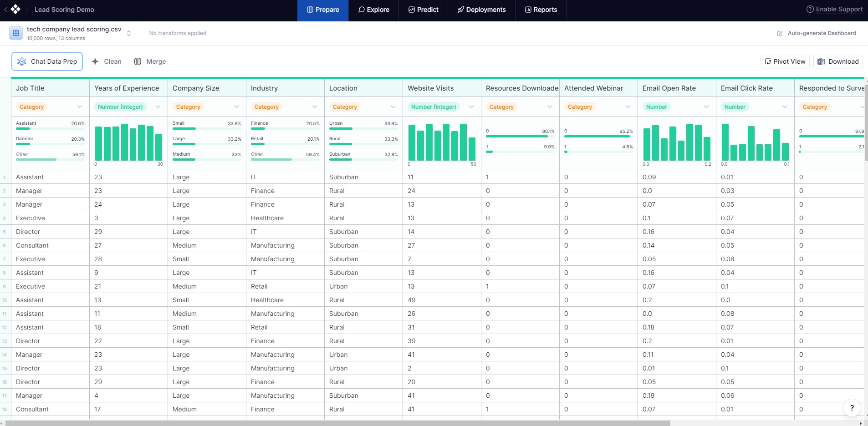
Task: Click the Enable Support help icon
Action: pyautogui.click(x=810, y=9)
